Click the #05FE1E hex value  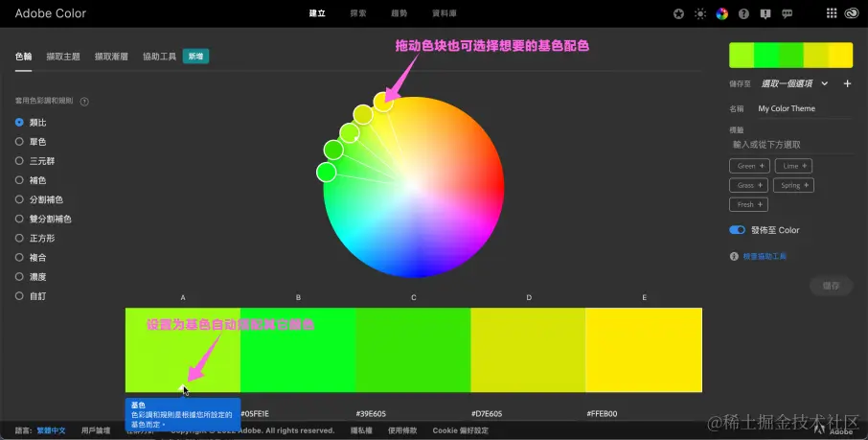point(255,414)
